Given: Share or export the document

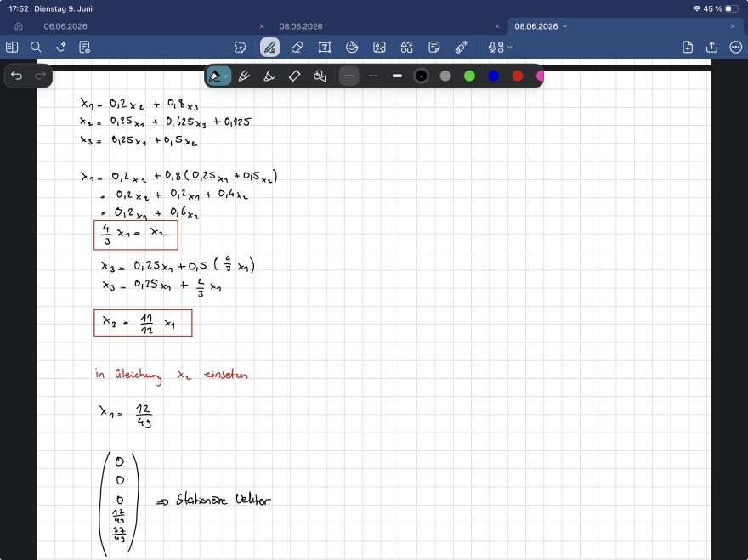Looking at the screenshot, I should (x=711, y=47).
